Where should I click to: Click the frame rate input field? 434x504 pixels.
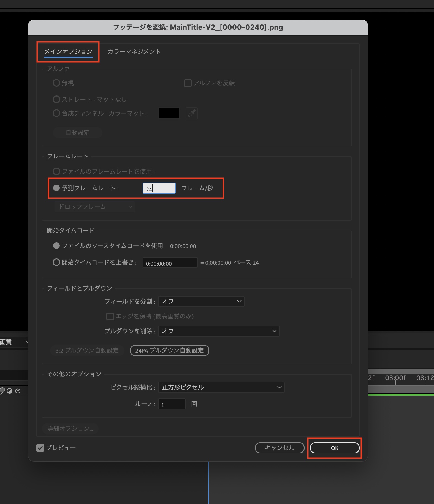[x=159, y=188]
